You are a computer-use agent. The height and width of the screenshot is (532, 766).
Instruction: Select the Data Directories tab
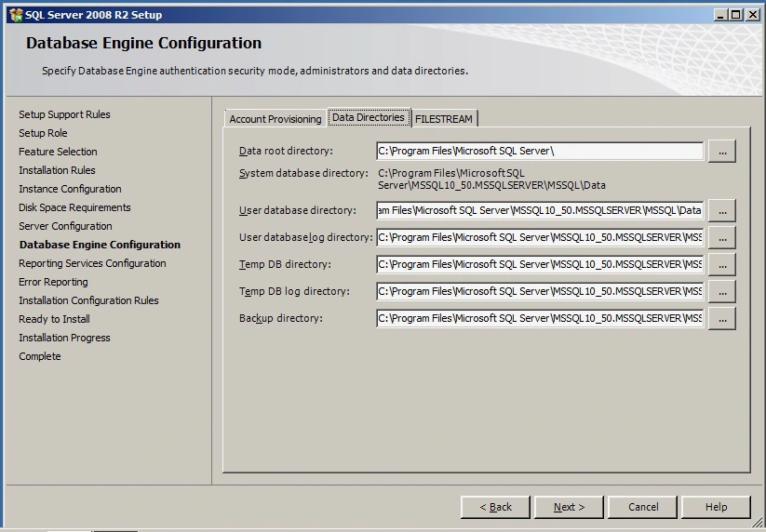tap(369, 117)
